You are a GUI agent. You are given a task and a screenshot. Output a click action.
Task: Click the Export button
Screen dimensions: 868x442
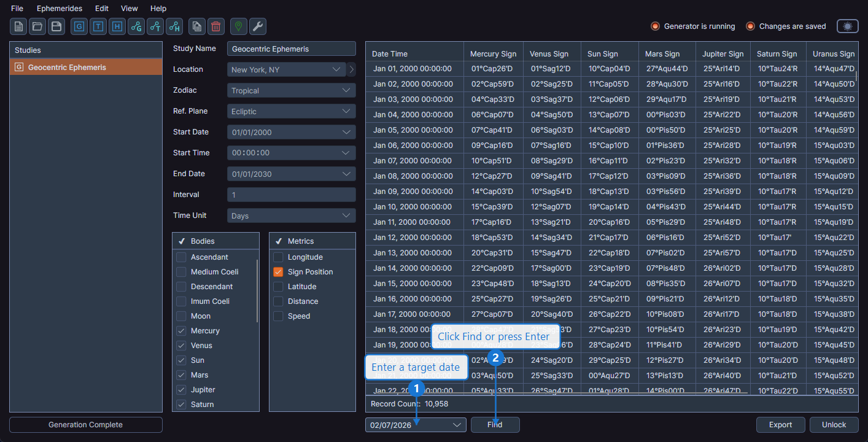(x=780, y=424)
